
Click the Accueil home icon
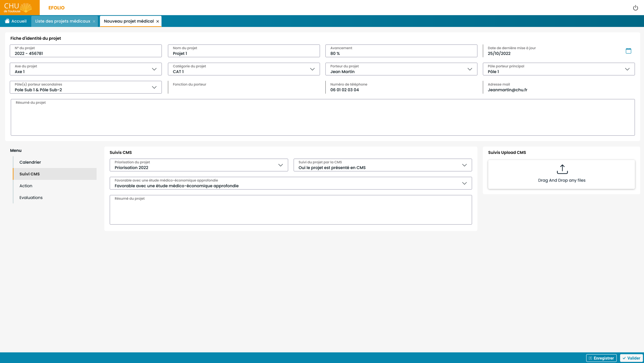click(x=7, y=21)
